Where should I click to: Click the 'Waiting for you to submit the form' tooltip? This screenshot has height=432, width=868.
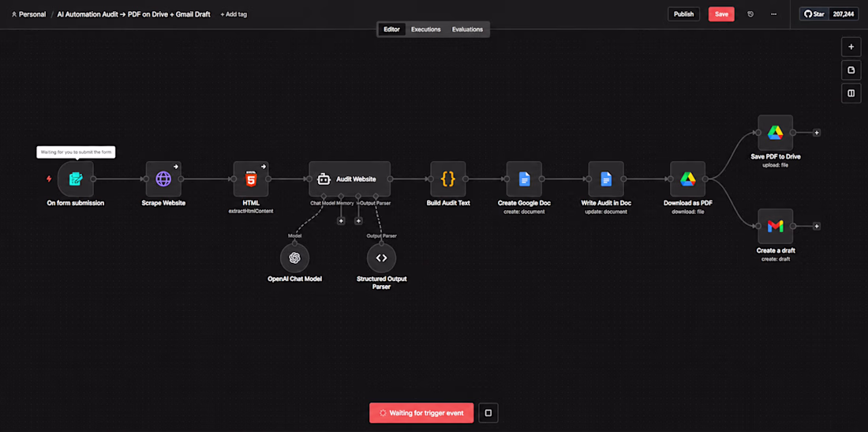pyautogui.click(x=77, y=152)
